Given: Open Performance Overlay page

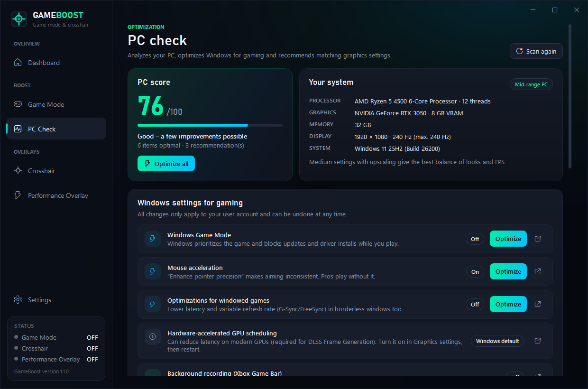Looking at the screenshot, I should coord(56,195).
